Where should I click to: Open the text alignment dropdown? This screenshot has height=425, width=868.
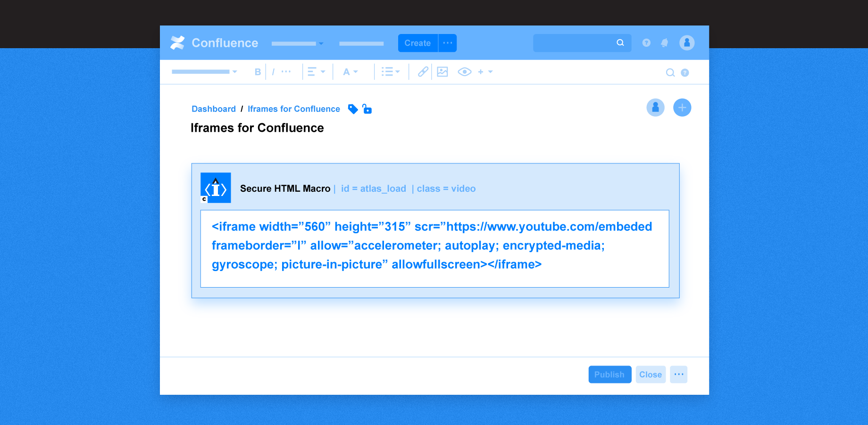pos(316,72)
